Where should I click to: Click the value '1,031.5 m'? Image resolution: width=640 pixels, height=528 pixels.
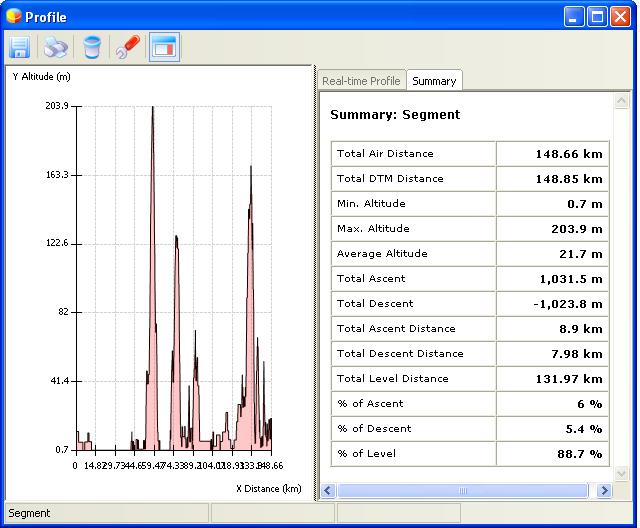coord(571,279)
